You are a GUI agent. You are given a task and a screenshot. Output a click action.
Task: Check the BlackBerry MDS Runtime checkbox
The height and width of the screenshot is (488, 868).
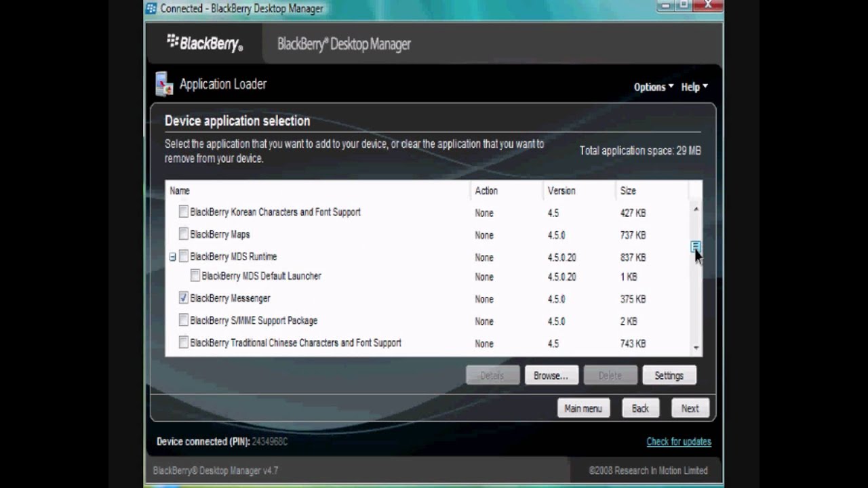click(183, 257)
